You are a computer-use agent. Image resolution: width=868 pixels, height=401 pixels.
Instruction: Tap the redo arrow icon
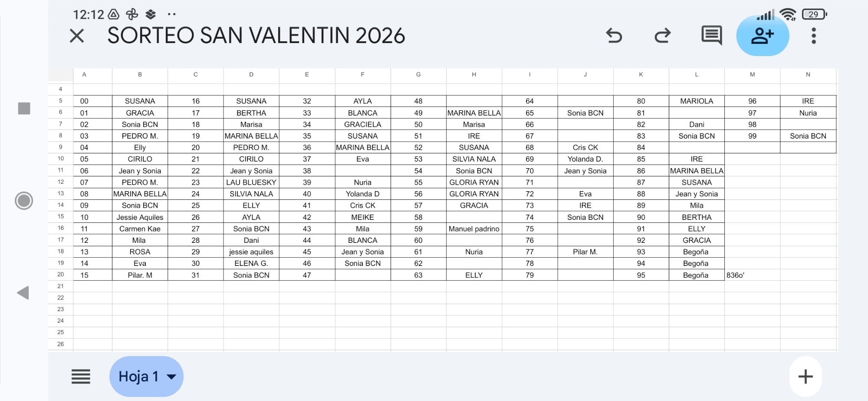pos(662,36)
